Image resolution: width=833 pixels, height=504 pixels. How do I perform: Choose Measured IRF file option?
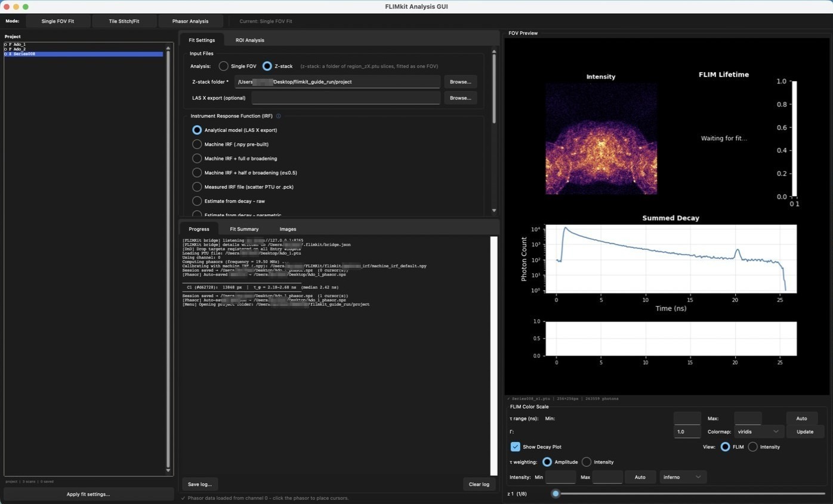[x=197, y=187]
